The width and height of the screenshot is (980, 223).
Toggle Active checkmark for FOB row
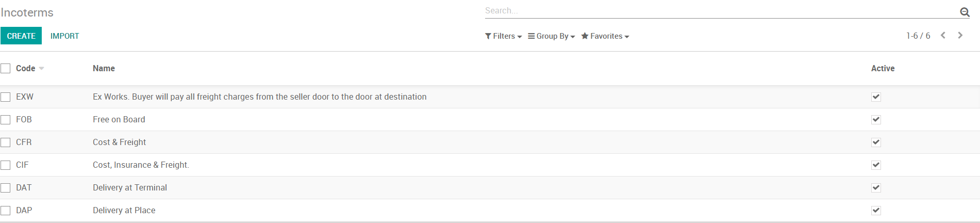click(876, 120)
